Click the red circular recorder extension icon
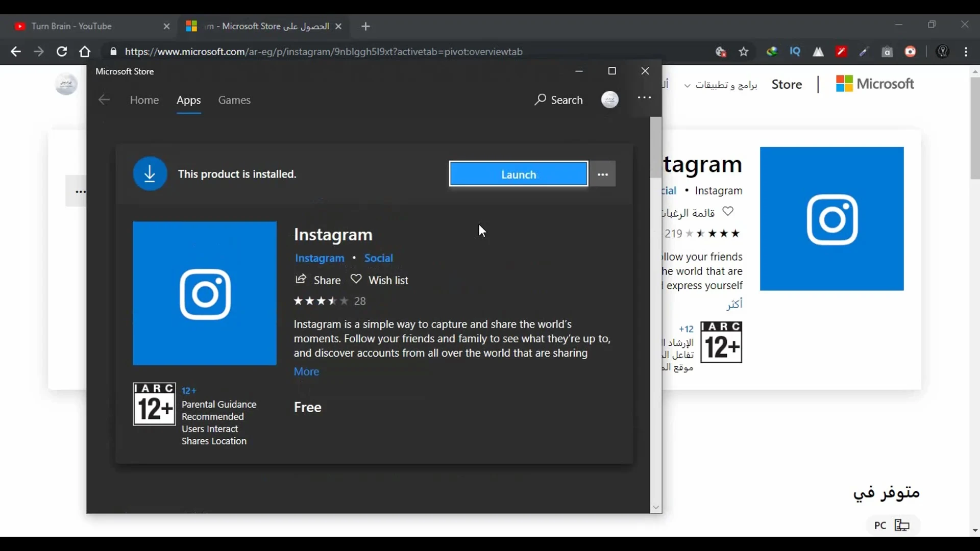Image resolution: width=980 pixels, height=551 pixels. pos(911,52)
